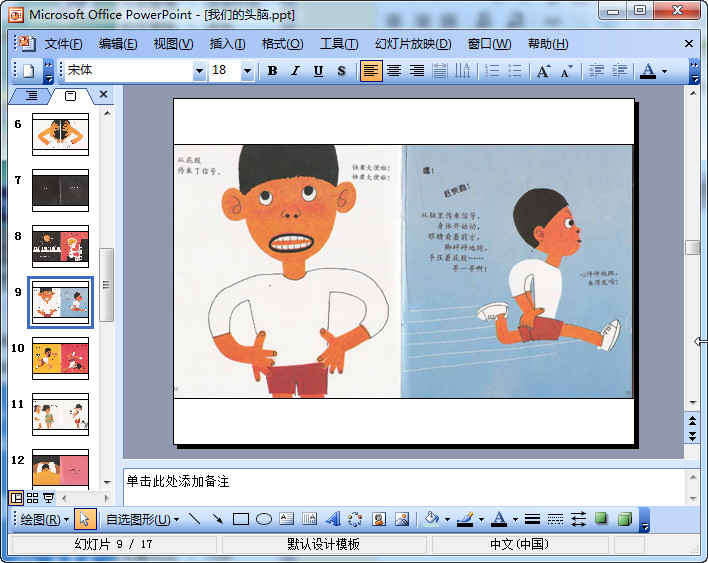Select the Oval drawing tool
This screenshot has width=708, height=563.
click(x=264, y=519)
